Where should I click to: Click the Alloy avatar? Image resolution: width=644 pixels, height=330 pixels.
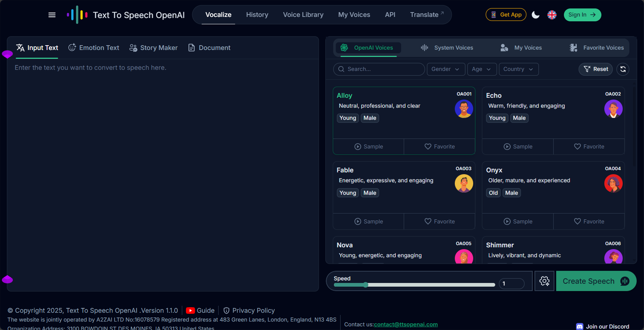464,109
